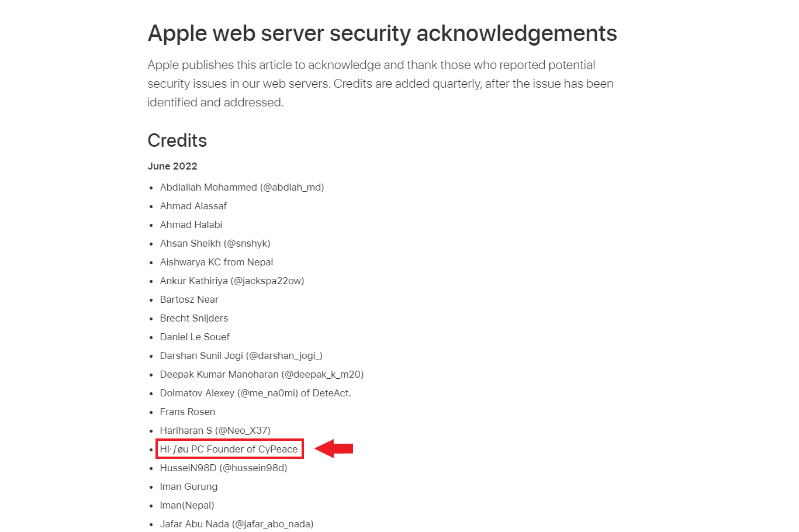This screenshot has height=532, width=799.
Task: Select the Bartosz Near list item
Action: pyautogui.click(x=189, y=299)
